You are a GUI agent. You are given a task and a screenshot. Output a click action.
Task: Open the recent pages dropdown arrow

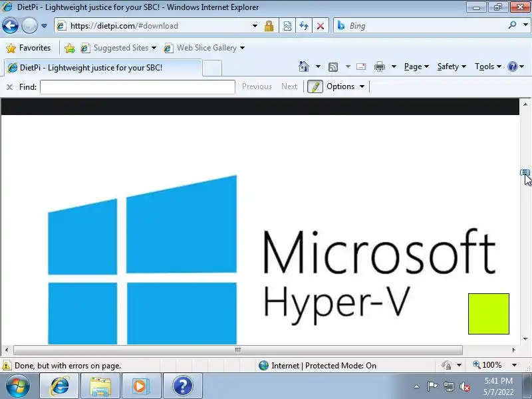tap(44, 26)
